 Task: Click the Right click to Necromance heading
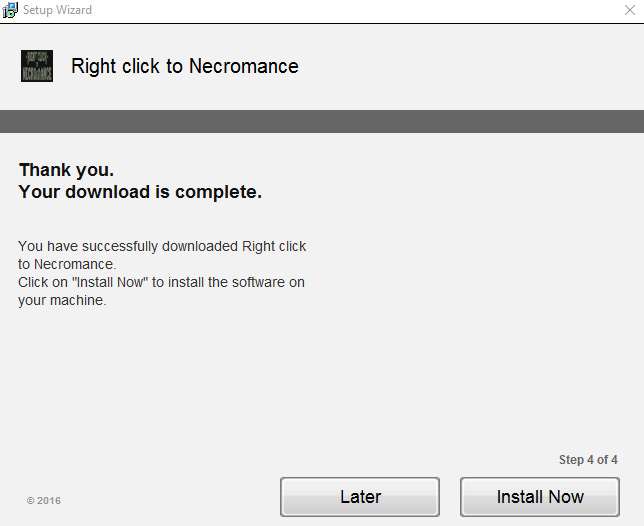tap(185, 66)
